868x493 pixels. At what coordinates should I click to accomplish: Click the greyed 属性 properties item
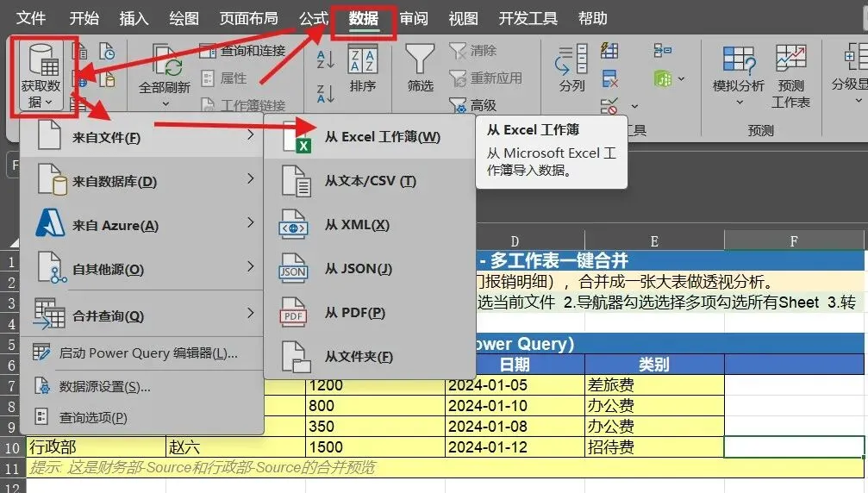[224, 78]
